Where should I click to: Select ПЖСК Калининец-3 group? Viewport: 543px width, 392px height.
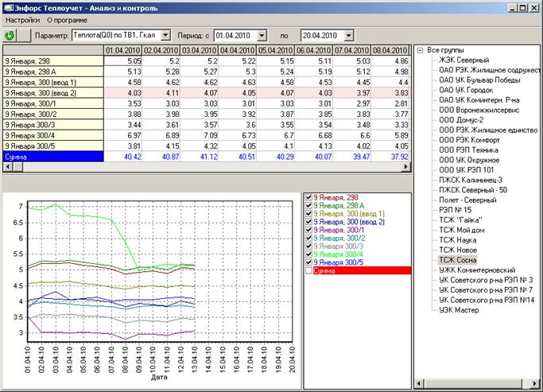[471, 180]
